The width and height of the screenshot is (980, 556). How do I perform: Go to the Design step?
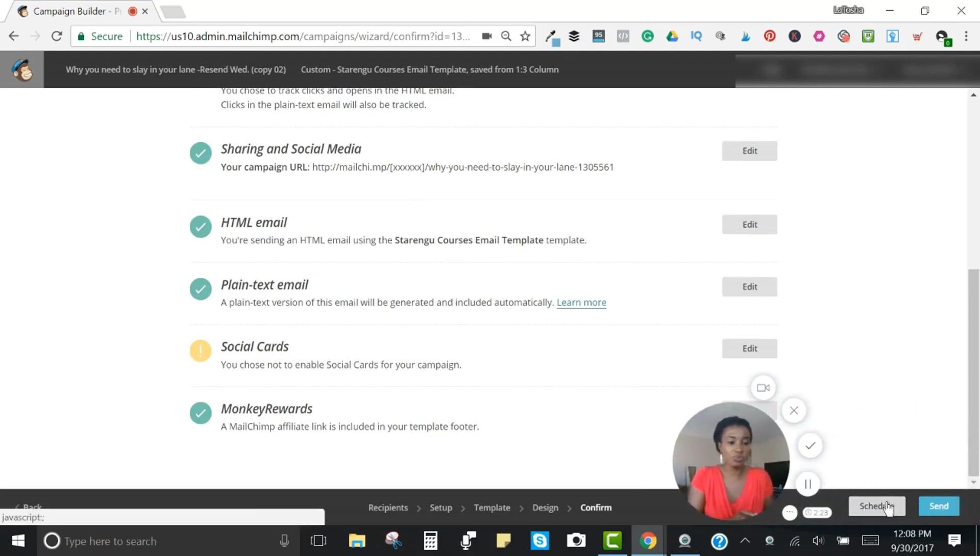pyautogui.click(x=545, y=508)
